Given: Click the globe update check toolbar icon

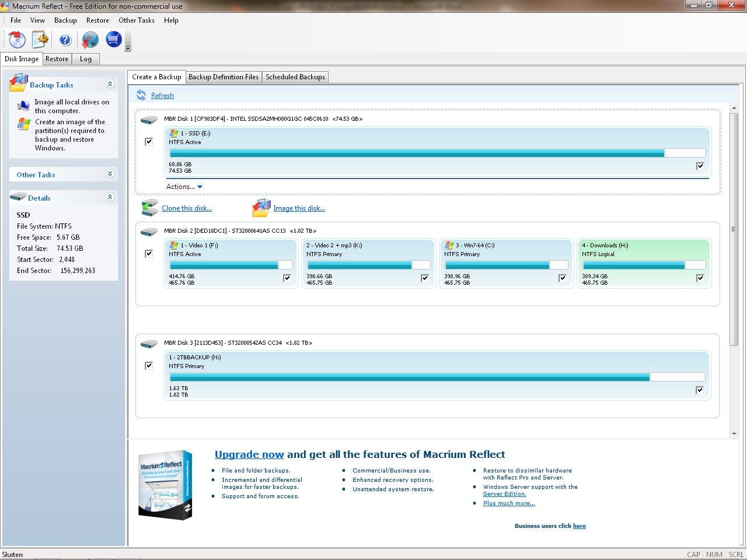Looking at the screenshot, I should coord(90,40).
